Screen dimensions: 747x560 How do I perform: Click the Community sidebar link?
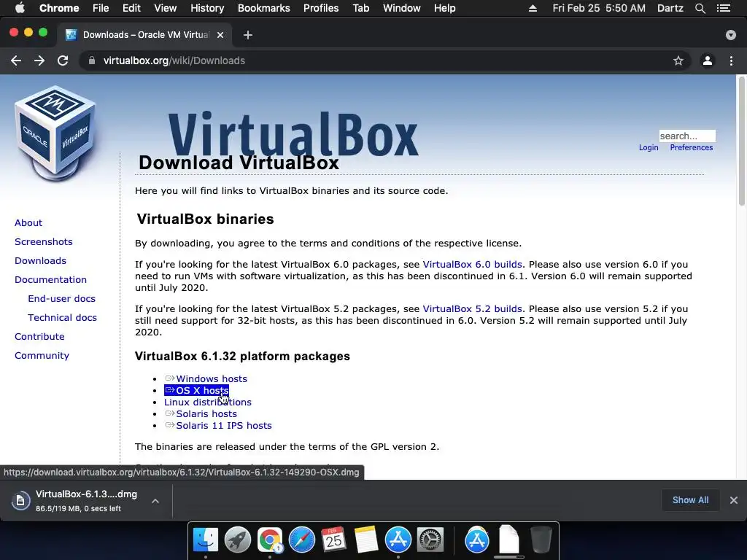[x=42, y=356]
